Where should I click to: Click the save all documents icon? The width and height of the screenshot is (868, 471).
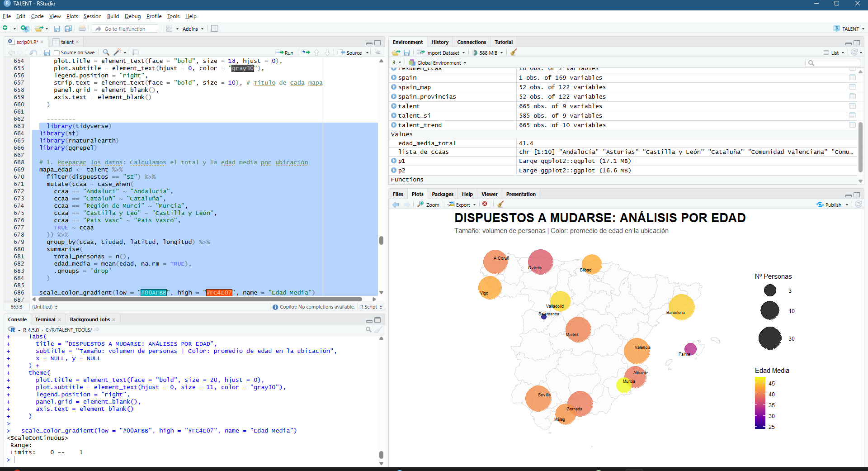tap(68, 29)
